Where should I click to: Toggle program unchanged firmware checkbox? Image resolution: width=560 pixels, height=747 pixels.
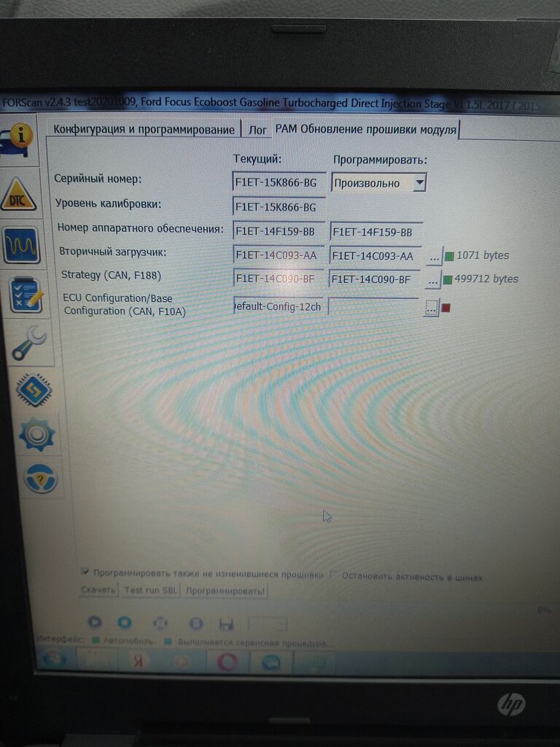tap(85, 571)
